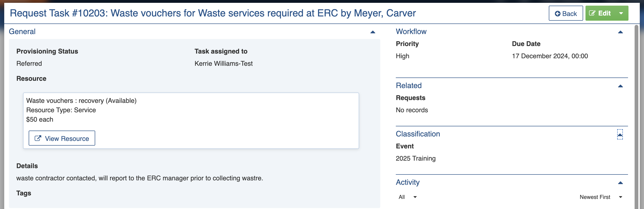Collapse the Related section chevron
The height and width of the screenshot is (209, 644).
(x=620, y=86)
